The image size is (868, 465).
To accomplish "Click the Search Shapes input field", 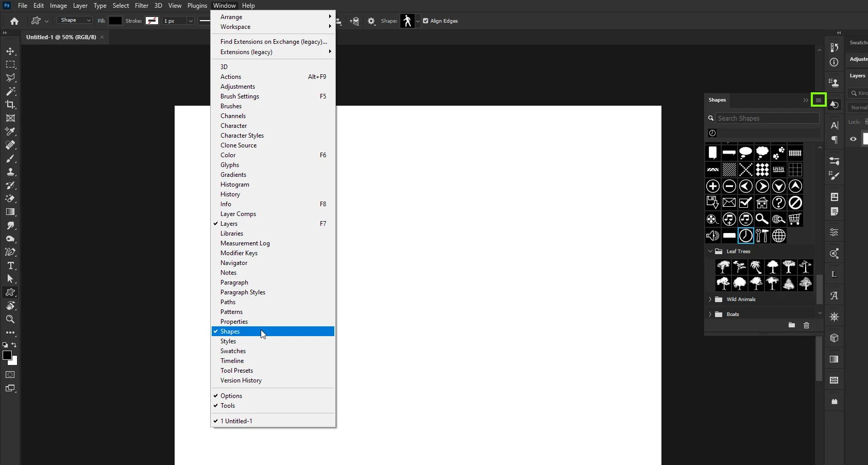I will pyautogui.click(x=768, y=119).
